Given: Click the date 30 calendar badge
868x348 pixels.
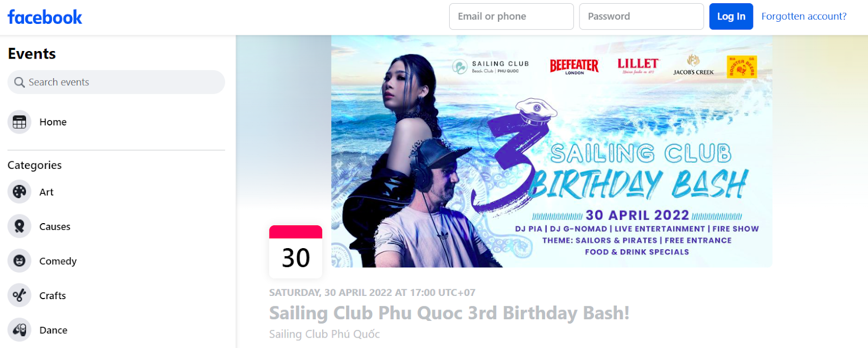Looking at the screenshot, I should [296, 252].
